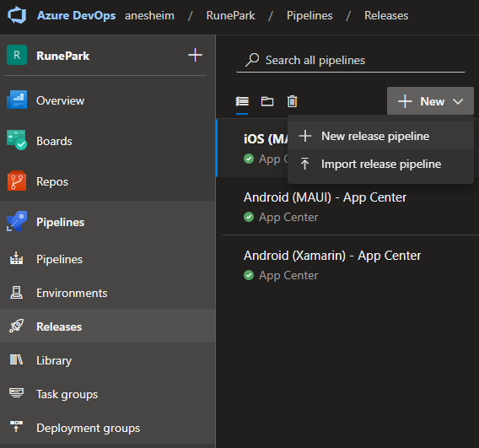
Task: Open Deployment groups in sidebar
Action: pos(88,428)
